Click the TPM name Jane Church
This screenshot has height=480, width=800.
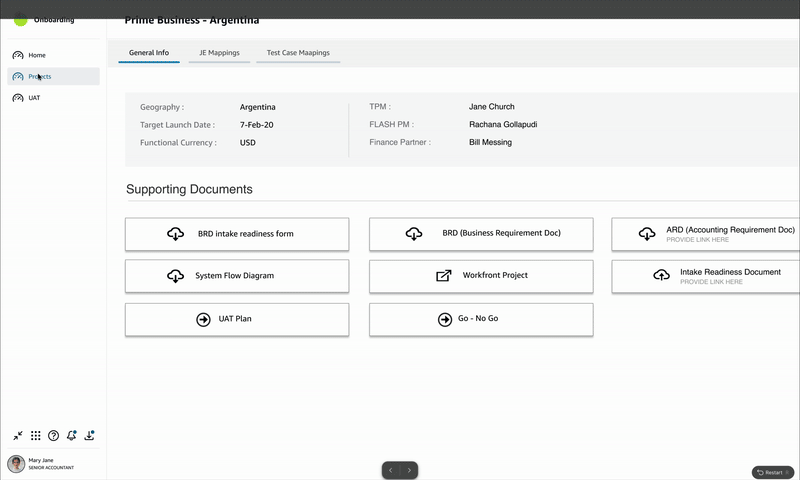(492, 107)
